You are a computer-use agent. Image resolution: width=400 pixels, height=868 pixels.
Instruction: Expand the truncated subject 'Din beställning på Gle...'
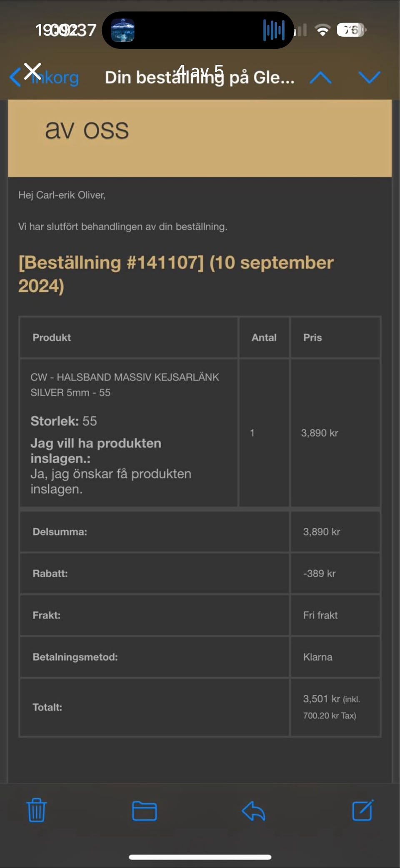click(200, 77)
